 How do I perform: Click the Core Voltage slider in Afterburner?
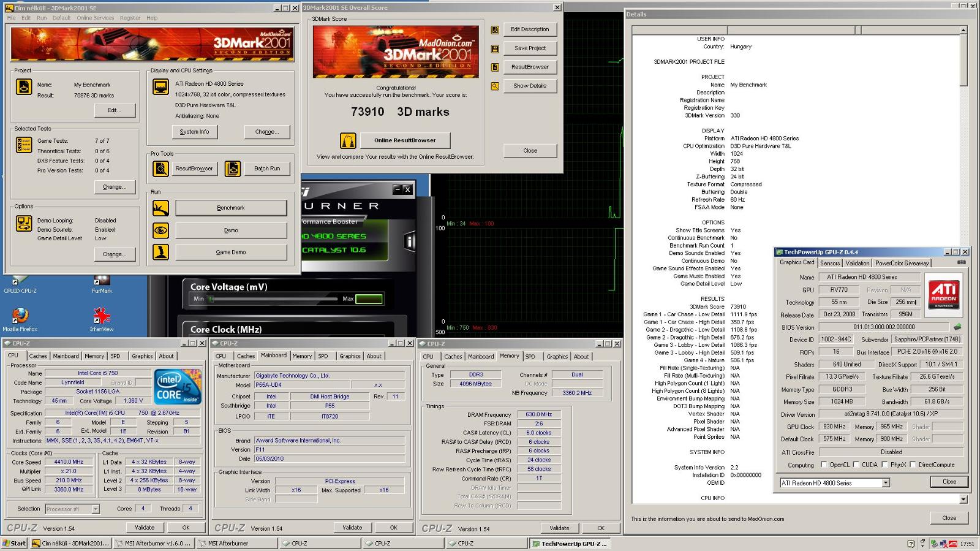click(x=273, y=299)
